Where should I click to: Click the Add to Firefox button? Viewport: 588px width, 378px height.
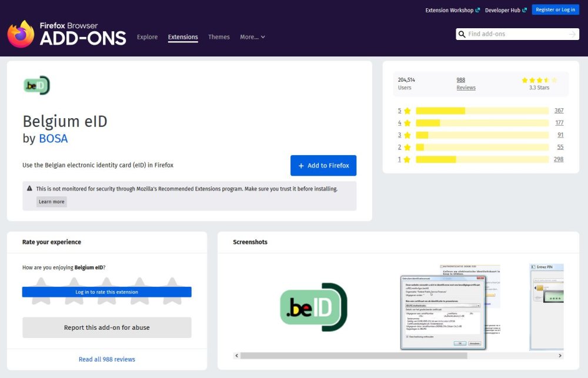[323, 165]
